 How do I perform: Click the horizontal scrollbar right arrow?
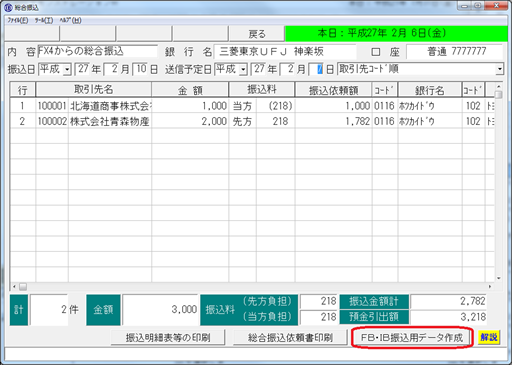pyautogui.click(x=490, y=286)
